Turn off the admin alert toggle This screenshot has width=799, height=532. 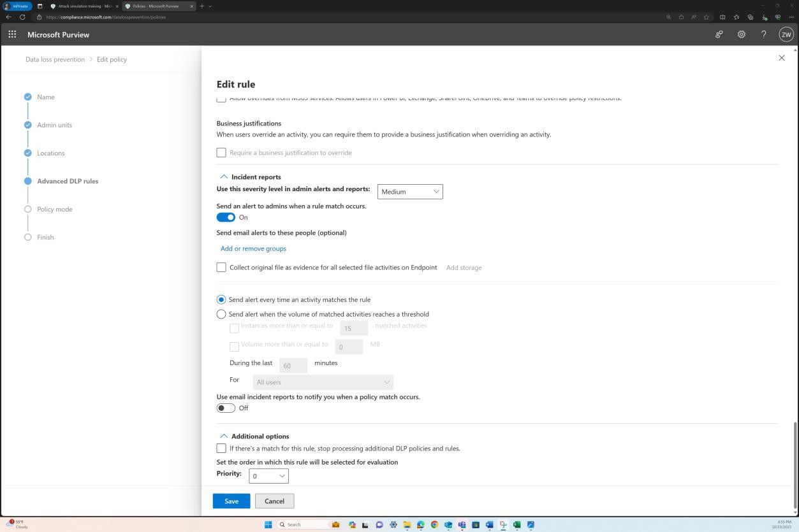pyautogui.click(x=226, y=217)
